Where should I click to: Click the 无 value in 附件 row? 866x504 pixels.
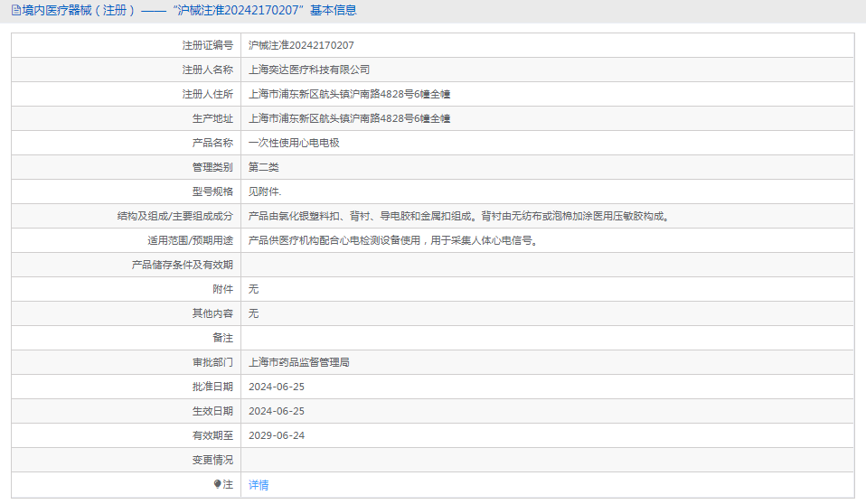click(x=253, y=289)
